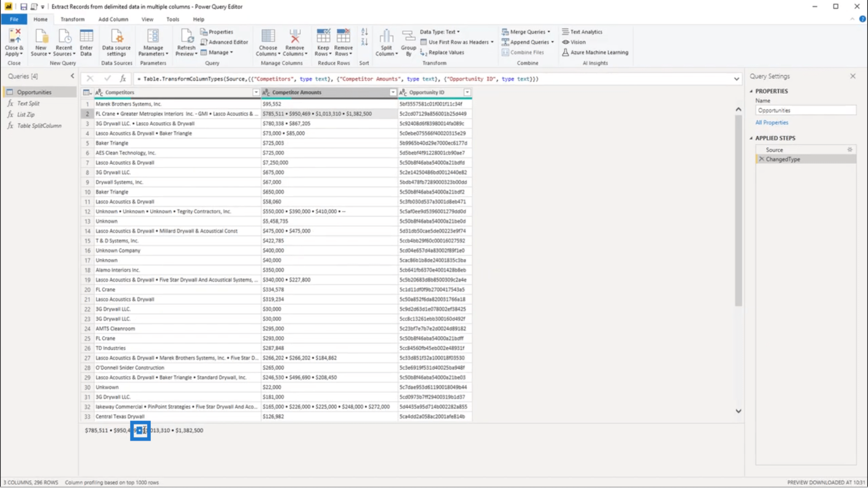This screenshot has height=488, width=868.
Task: Click the Close & Apply icon
Action: coord(14,37)
